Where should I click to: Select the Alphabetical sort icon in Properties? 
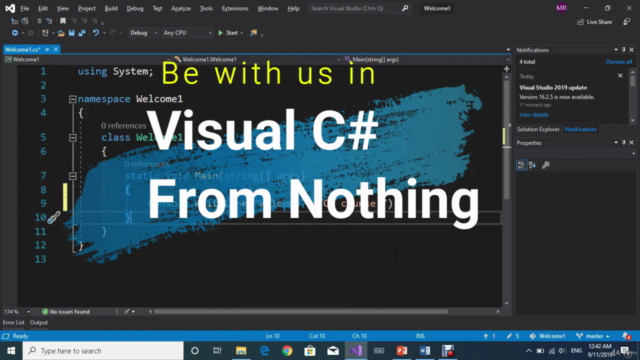click(532, 165)
